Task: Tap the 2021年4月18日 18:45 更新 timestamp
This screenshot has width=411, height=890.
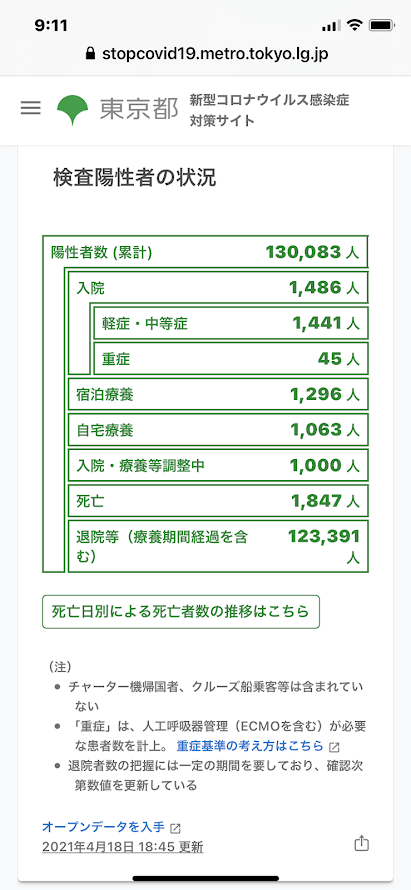Action: [123, 847]
